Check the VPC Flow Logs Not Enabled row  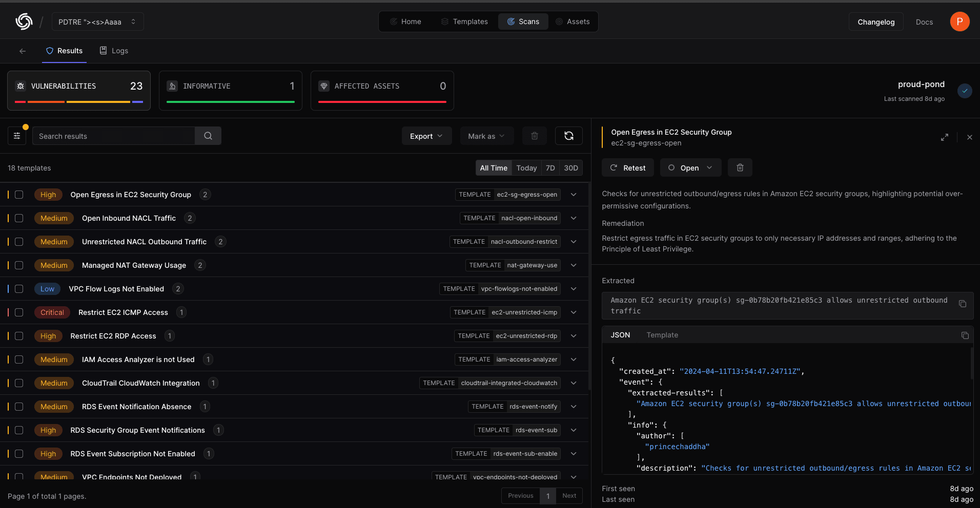coord(19,289)
